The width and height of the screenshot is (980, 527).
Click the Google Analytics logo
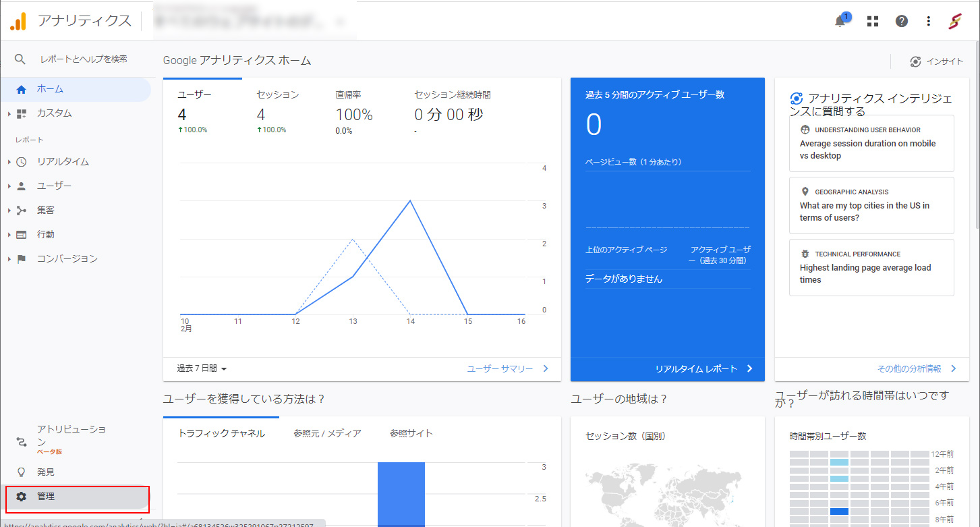click(x=18, y=21)
